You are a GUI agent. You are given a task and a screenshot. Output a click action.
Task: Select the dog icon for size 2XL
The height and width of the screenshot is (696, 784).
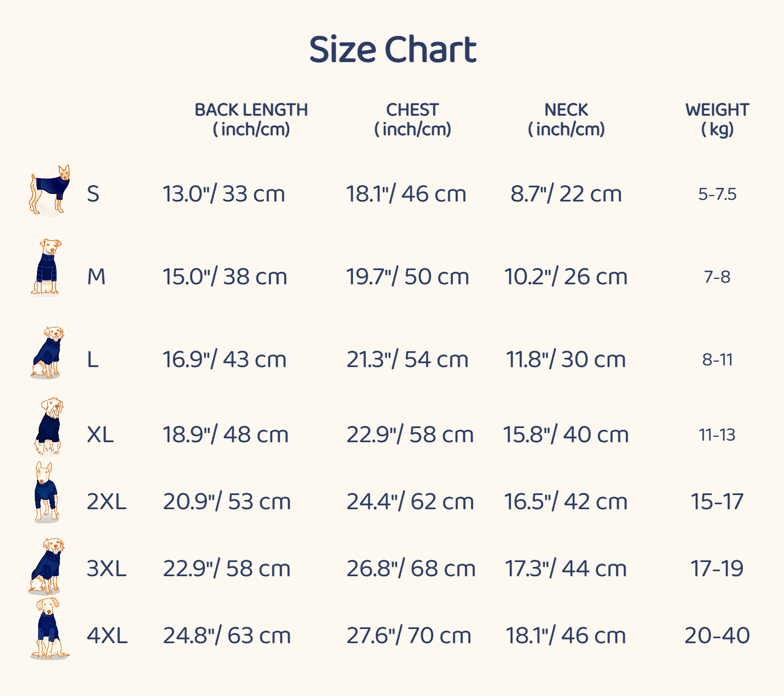[46, 492]
